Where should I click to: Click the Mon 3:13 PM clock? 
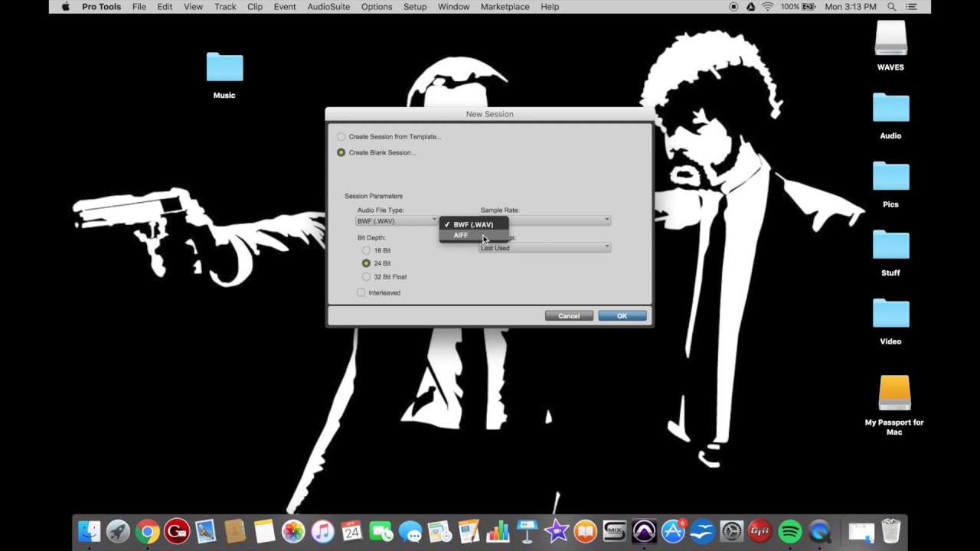[x=851, y=7]
